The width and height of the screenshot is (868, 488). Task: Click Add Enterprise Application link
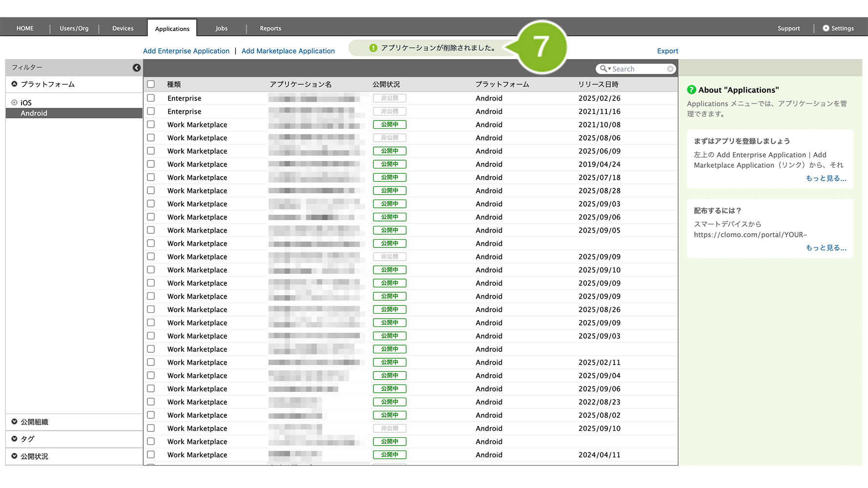click(186, 51)
